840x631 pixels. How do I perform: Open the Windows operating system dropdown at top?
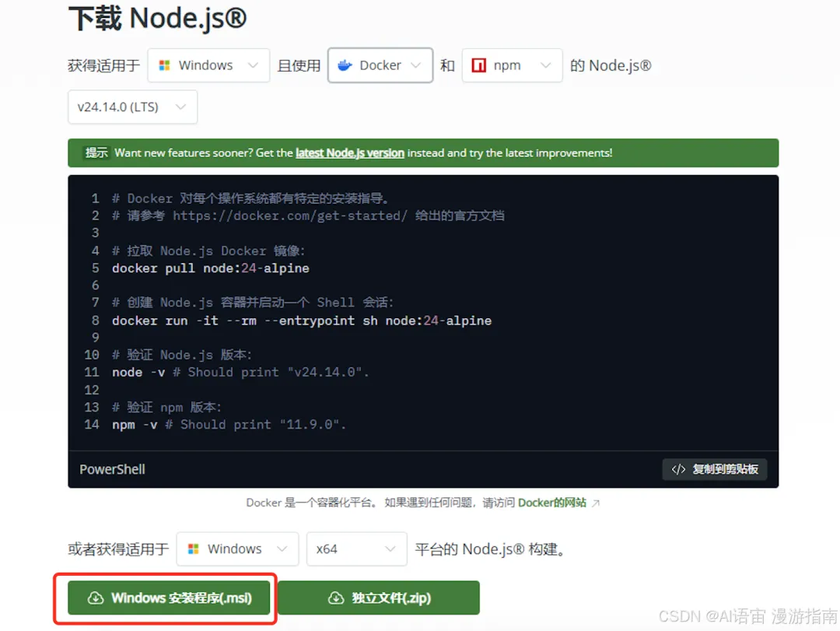coord(208,65)
